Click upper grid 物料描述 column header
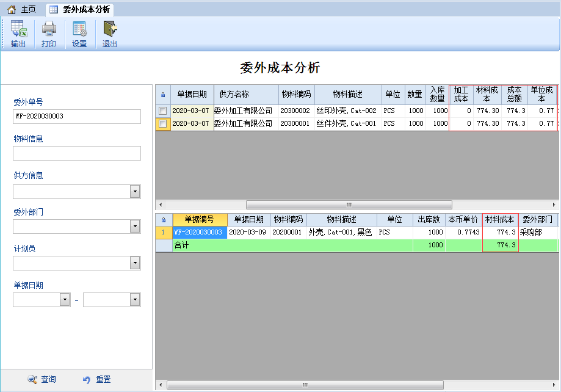The width and height of the screenshot is (561, 392). (348, 95)
